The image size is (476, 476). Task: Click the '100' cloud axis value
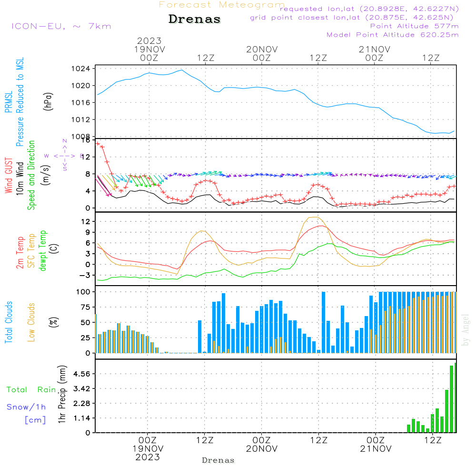click(x=83, y=292)
